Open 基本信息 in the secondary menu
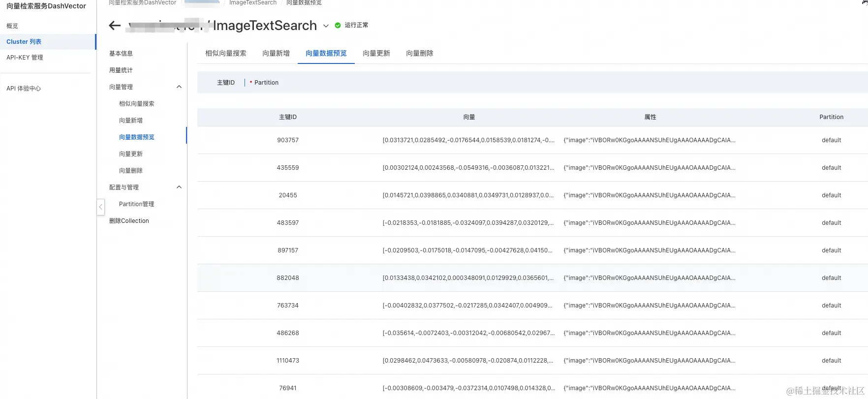The height and width of the screenshot is (399, 868). 121,54
